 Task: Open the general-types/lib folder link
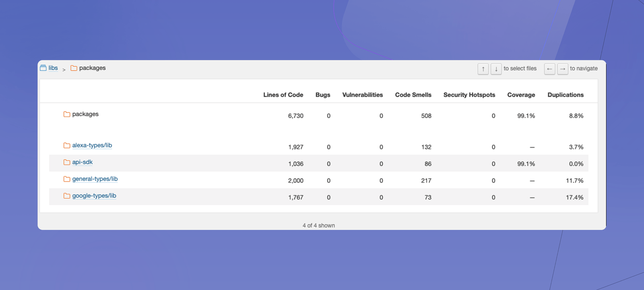coord(95,179)
